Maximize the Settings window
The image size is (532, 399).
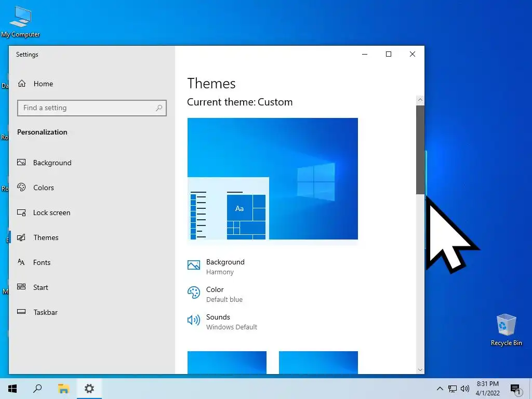389,54
